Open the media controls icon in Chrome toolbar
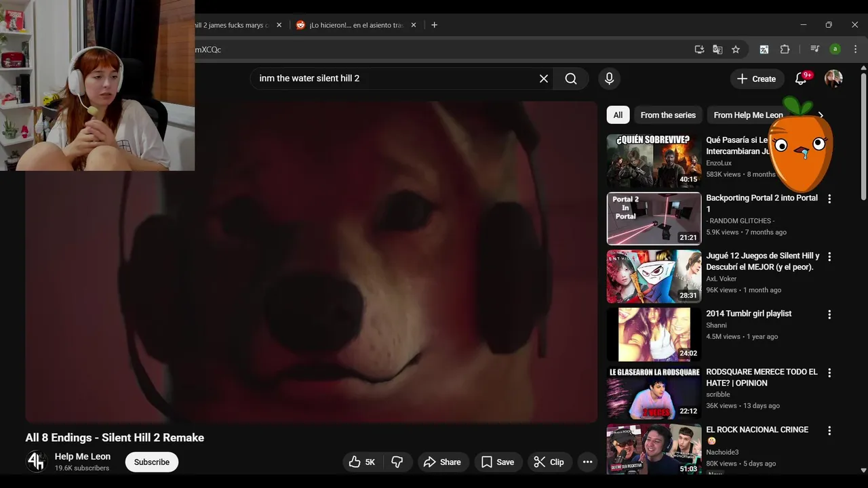This screenshot has height=488, width=868. (815, 49)
